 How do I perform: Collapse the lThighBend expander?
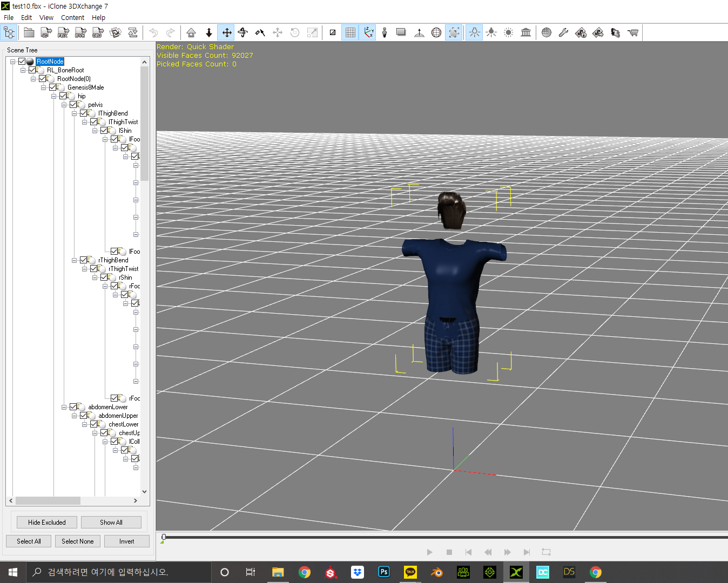click(74, 113)
